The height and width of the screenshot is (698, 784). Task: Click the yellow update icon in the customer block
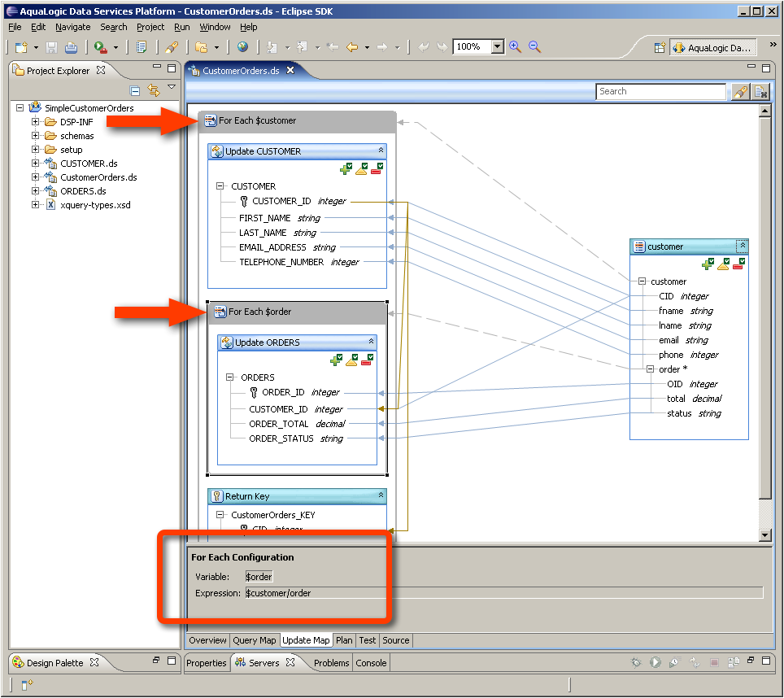[723, 264]
